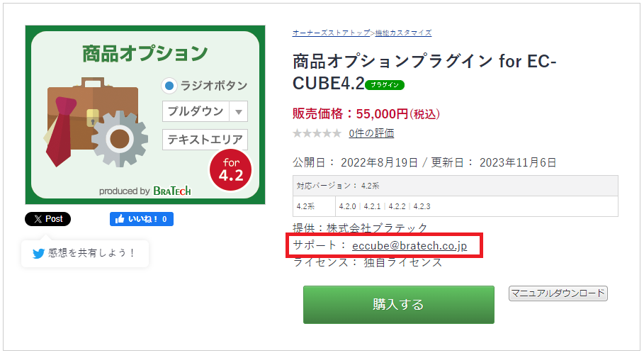Image resolution: width=644 pixels, height=353 pixels.
Task: Click the Twitter bird icon in share bubble
Action: click(38, 254)
